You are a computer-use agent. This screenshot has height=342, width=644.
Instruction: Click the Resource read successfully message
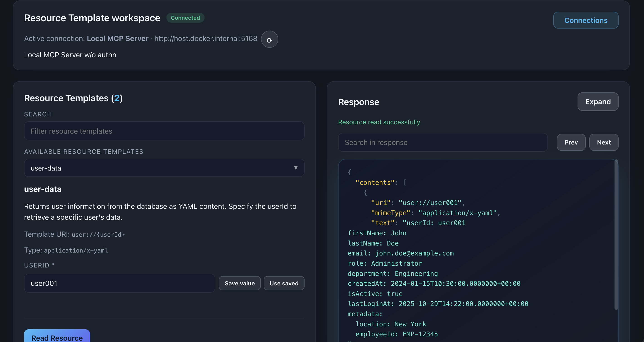coord(379,122)
